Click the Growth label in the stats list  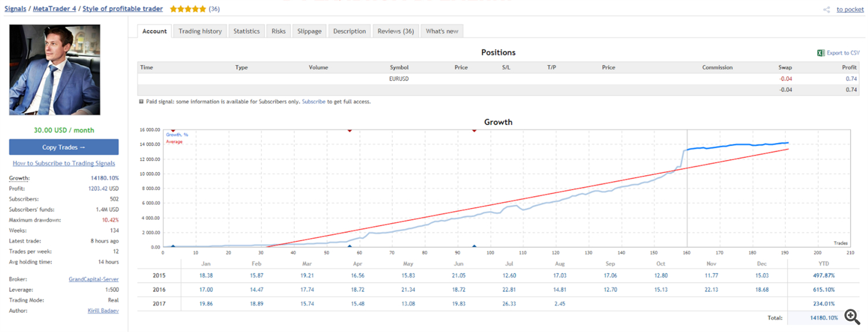coord(19,178)
